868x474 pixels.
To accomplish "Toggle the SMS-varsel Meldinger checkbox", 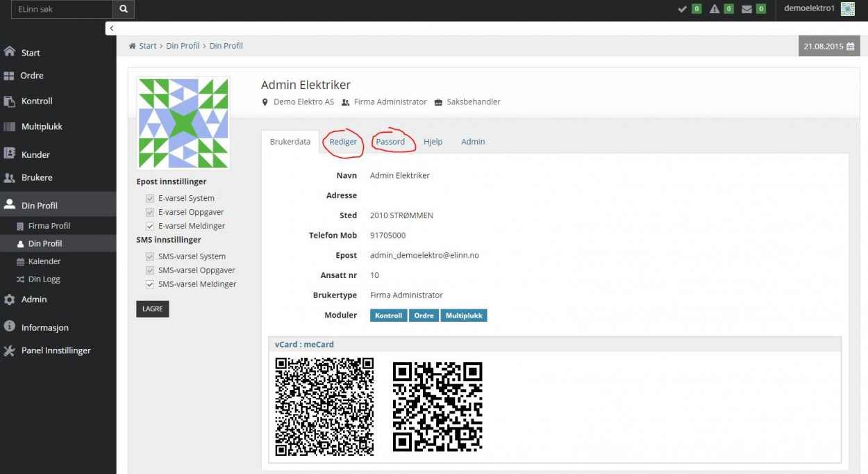I will click(x=149, y=285).
